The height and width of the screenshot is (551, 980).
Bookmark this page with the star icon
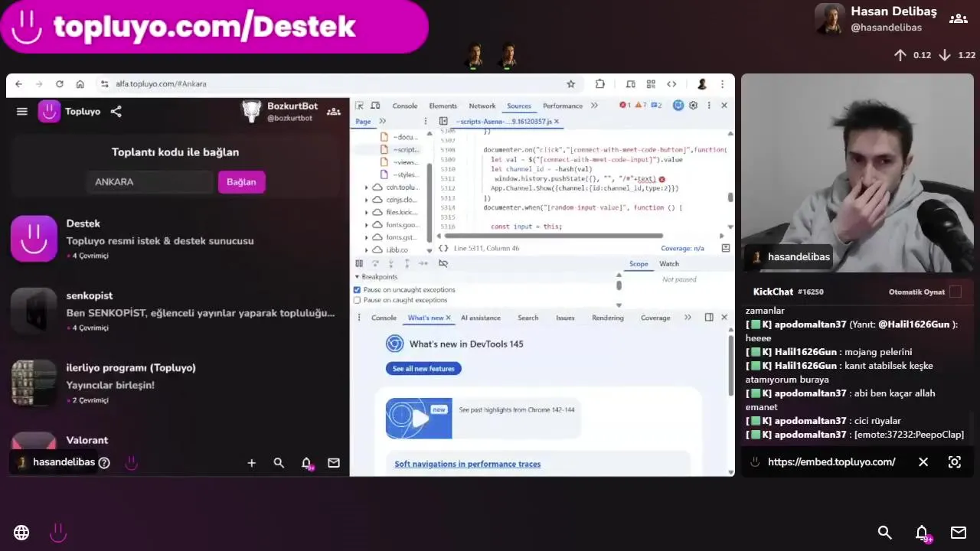tap(570, 84)
